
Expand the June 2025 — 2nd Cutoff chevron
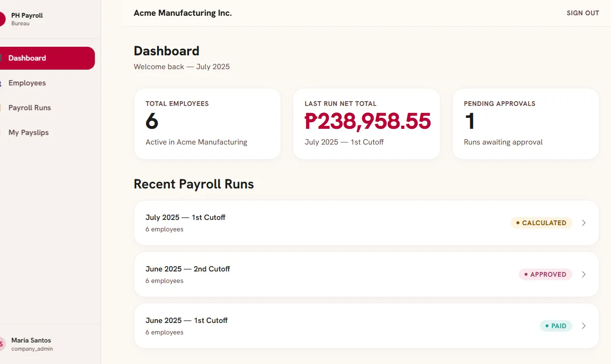583,274
